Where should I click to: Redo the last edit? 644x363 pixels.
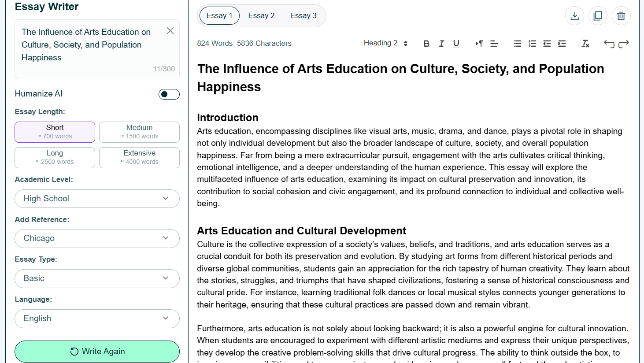coord(624,44)
